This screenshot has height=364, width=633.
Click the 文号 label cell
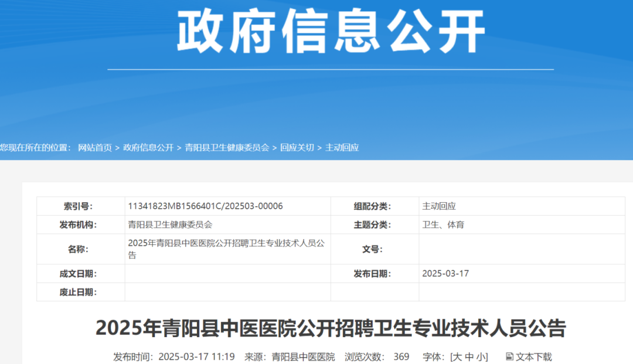coord(375,249)
